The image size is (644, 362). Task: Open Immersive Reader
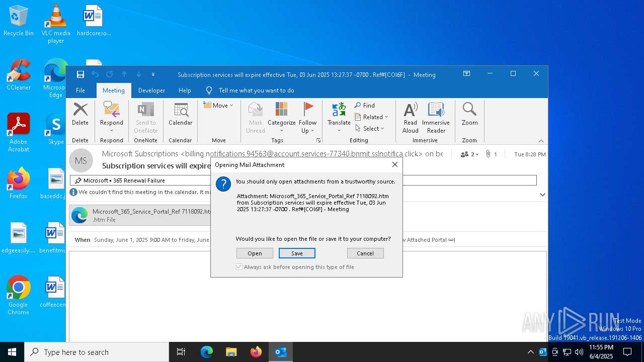(x=436, y=118)
